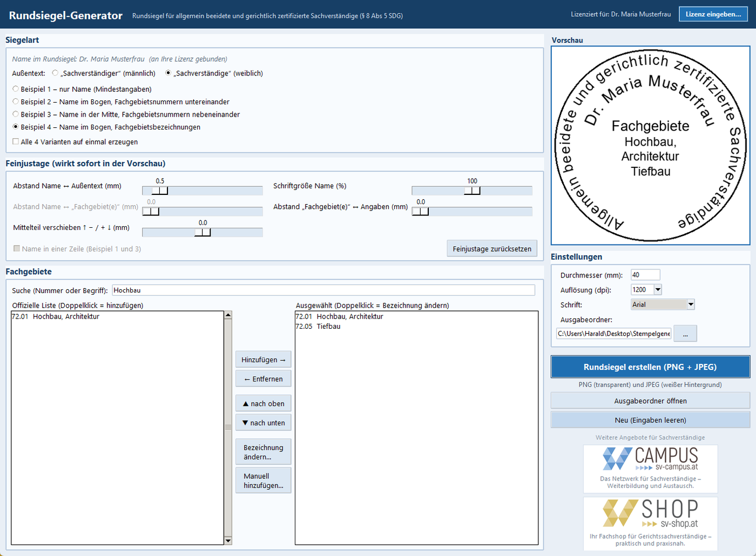Click Ausgabeordner öffnen button

(x=650, y=401)
